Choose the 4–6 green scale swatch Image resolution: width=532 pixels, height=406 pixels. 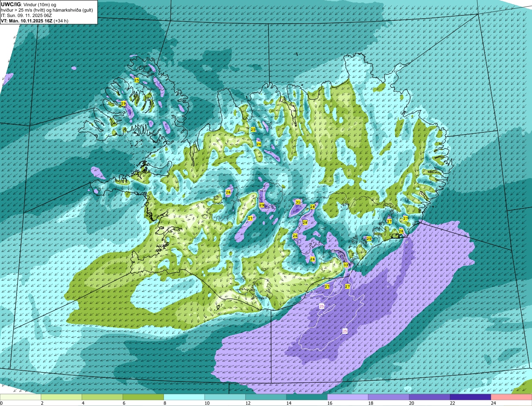[x=102, y=397]
